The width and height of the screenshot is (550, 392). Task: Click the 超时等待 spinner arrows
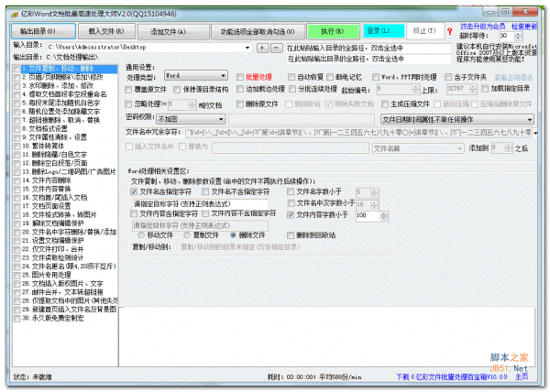[x=519, y=36]
